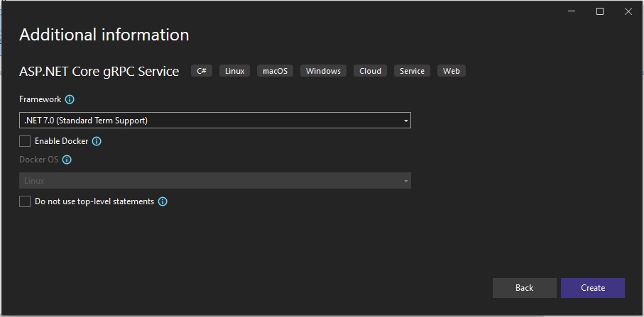Go back with the Back button
This screenshot has height=317, width=644.
(x=525, y=288)
